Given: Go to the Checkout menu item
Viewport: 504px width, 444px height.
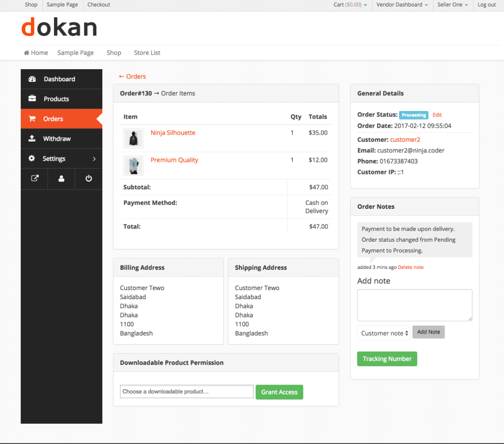Looking at the screenshot, I should (98, 5).
